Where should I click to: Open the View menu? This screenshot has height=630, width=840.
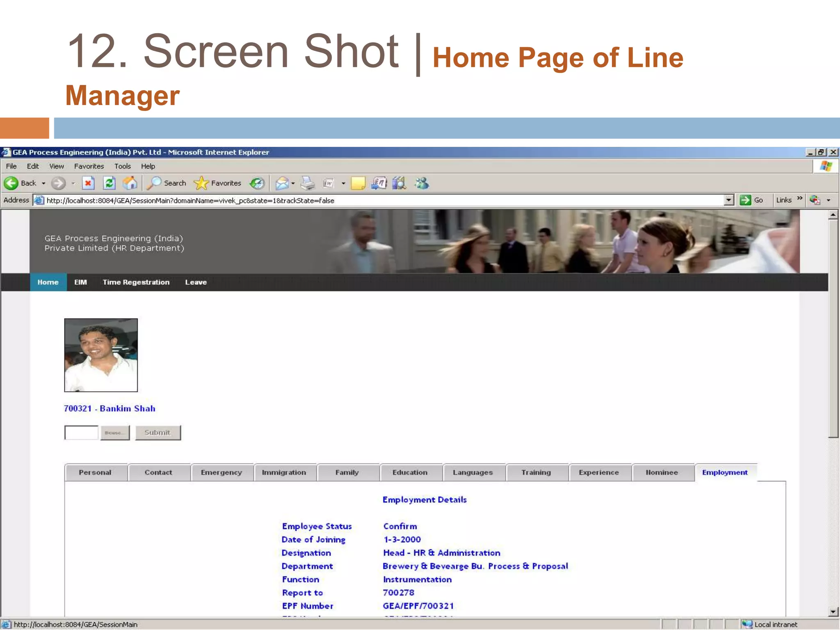tap(57, 166)
